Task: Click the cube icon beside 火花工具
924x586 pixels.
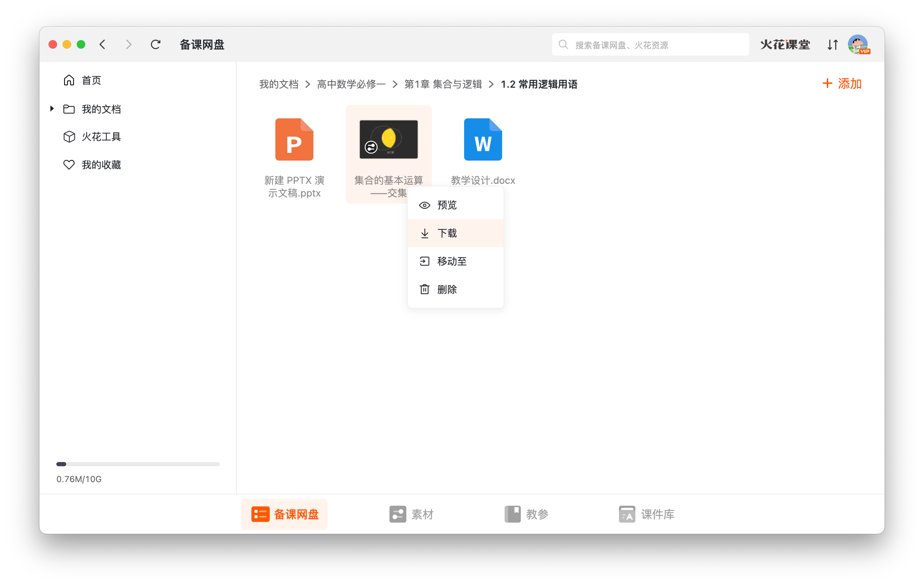Action: 69,137
